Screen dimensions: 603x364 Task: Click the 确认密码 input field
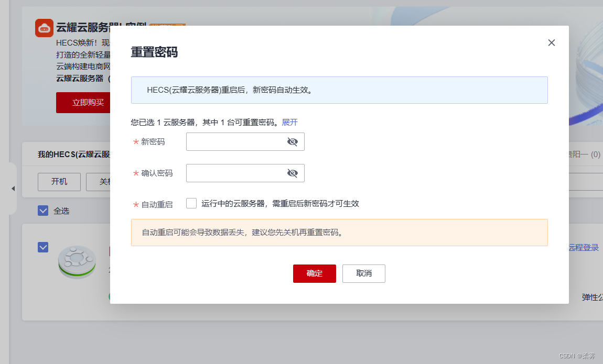pyautogui.click(x=245, y=173)
